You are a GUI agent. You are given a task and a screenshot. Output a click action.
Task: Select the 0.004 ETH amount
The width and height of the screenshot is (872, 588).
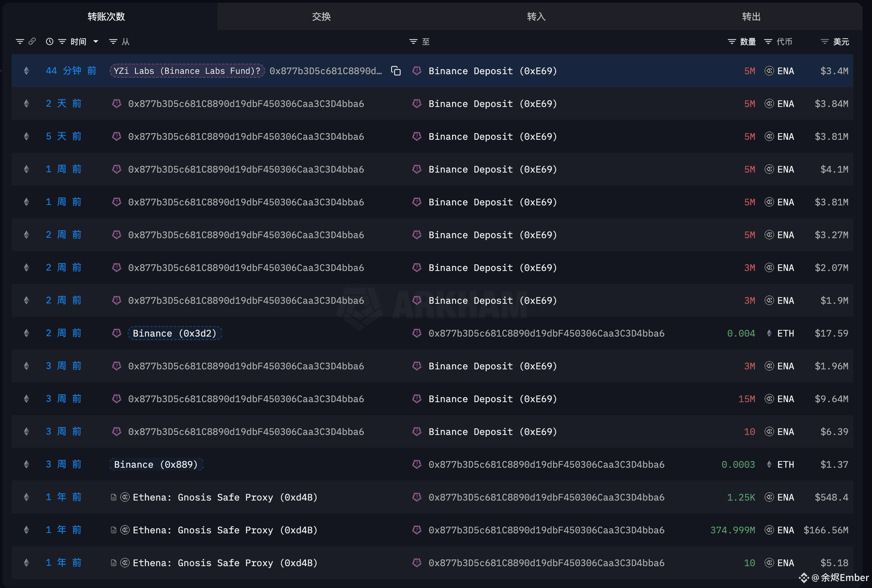[741, 333]
